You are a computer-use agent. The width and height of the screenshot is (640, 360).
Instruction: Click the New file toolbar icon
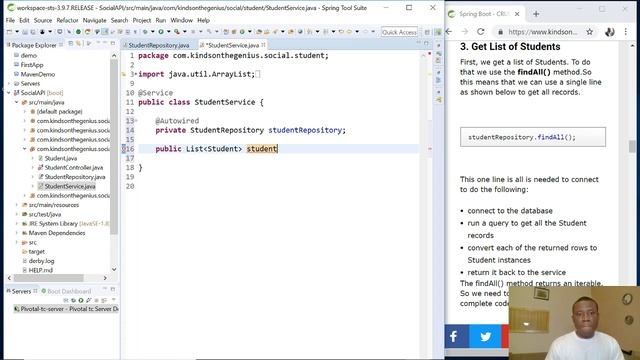(x=9, y=31)
